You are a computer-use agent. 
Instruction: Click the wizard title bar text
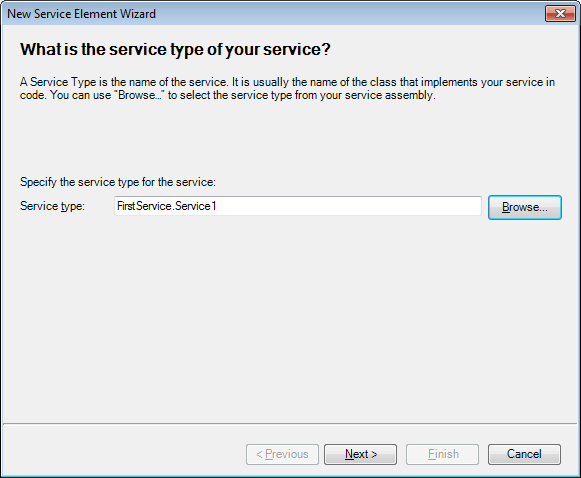(x=82, y=14)
